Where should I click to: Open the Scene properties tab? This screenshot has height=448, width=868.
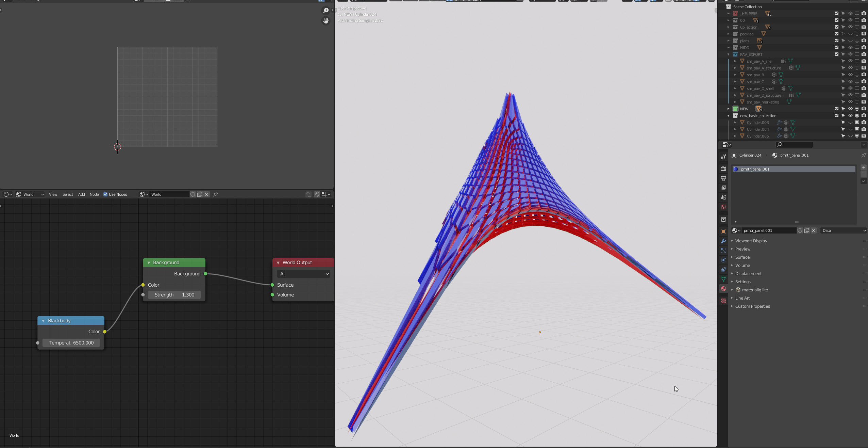click(723, 197)
